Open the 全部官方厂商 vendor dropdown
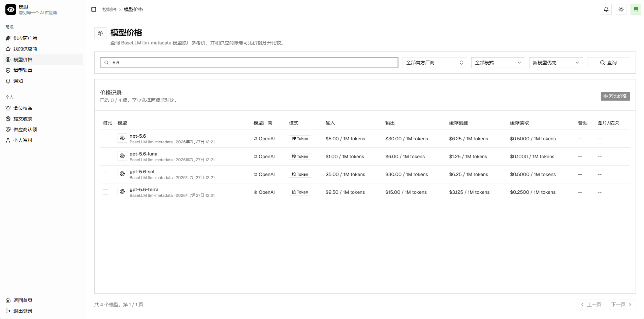Viewport: 644px width, 319px height. click(434, 63)
